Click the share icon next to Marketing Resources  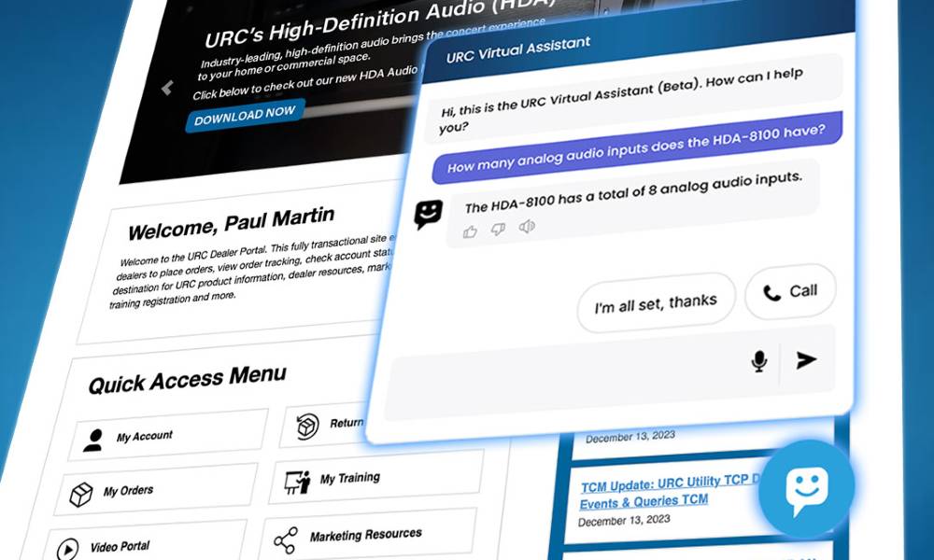tap(285, 540)
